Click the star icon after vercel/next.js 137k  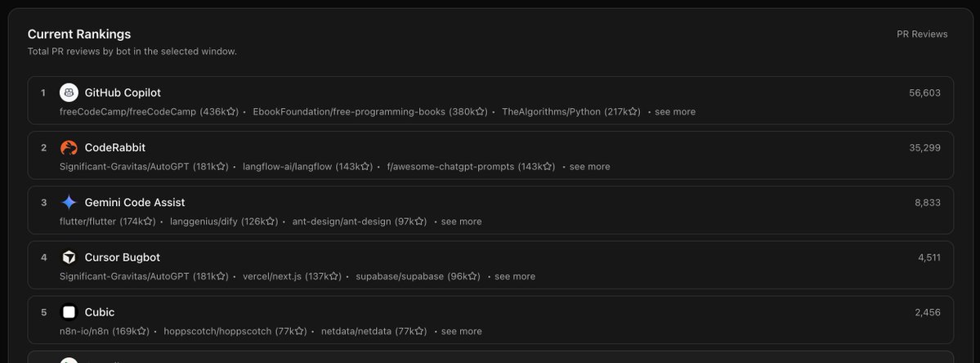[333, 277]
